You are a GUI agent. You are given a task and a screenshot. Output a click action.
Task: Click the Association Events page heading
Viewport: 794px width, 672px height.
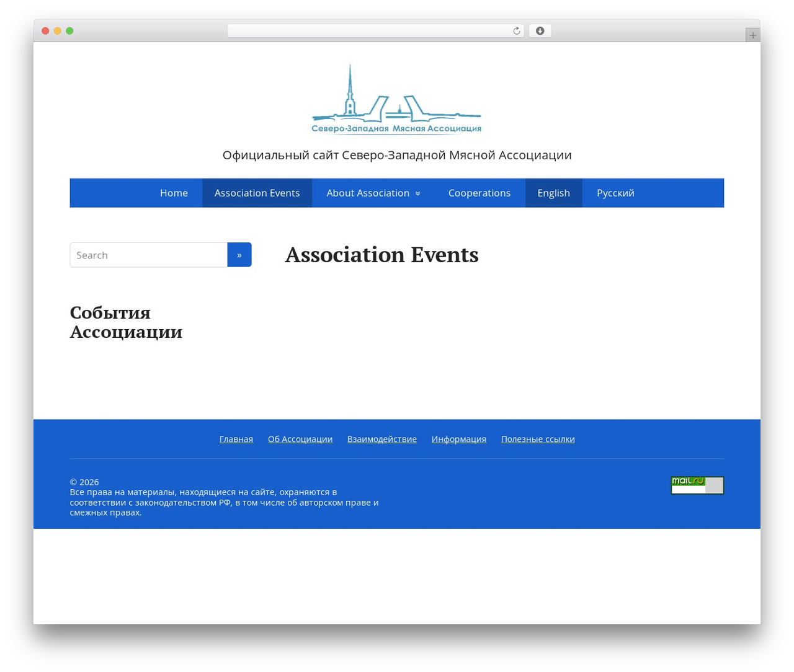click(x=381, y=255)
